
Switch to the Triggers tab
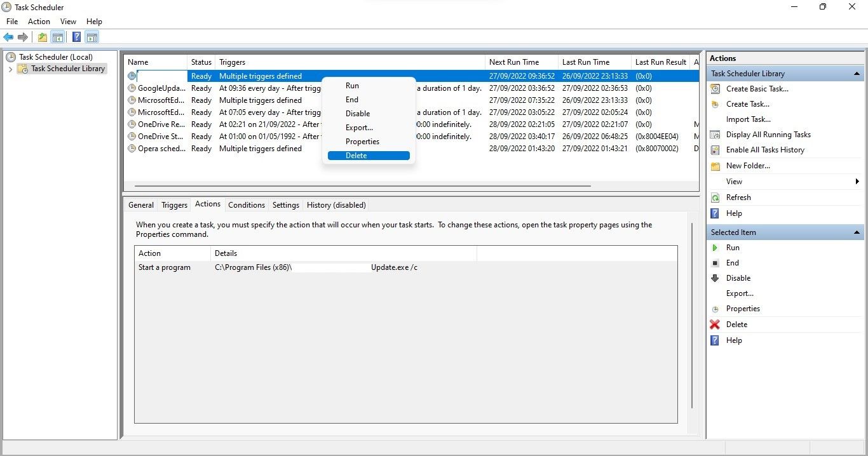click(174, 205)
